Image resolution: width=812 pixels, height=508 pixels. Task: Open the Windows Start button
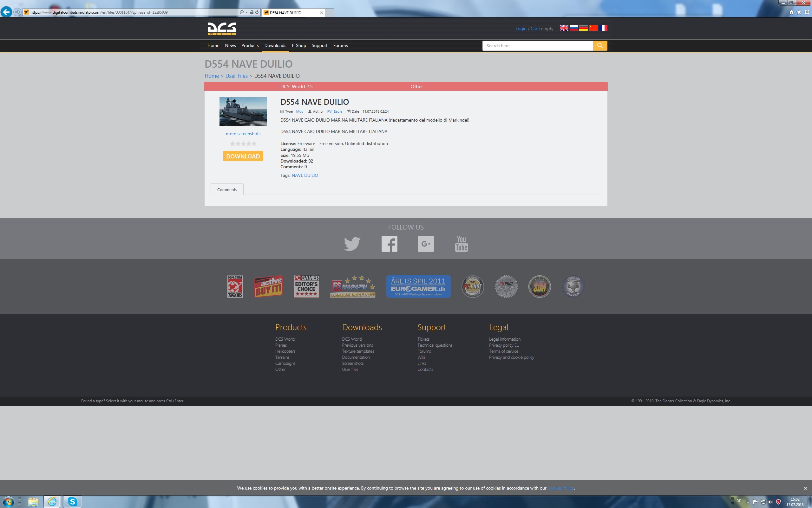pyautogui.click(x=8, y=502)
